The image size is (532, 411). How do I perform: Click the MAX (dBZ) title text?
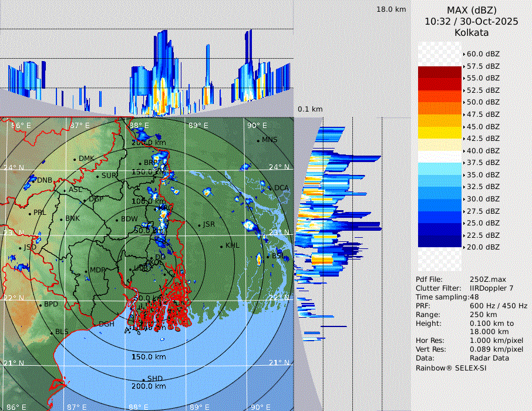pos(472,10)
